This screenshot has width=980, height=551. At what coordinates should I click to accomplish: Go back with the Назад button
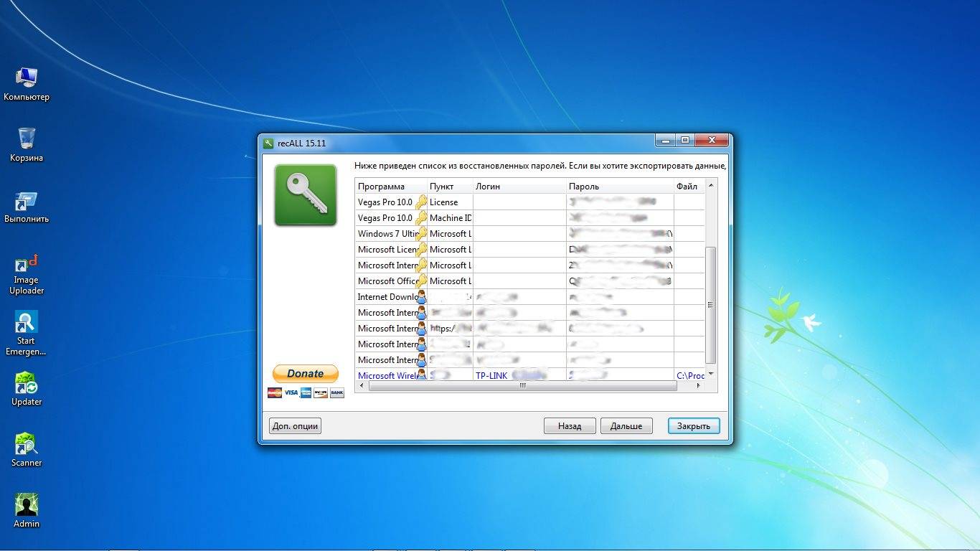tap(570, 425)
